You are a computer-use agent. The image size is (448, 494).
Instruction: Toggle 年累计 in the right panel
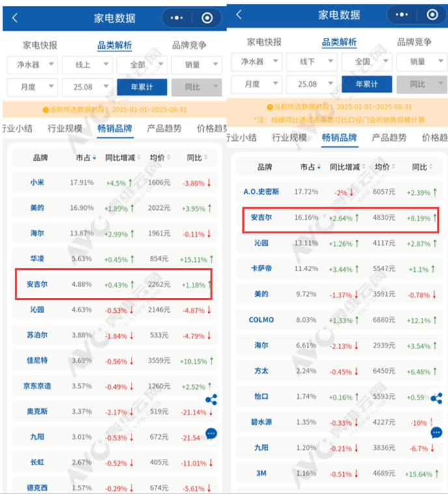[x=368, y=85]
